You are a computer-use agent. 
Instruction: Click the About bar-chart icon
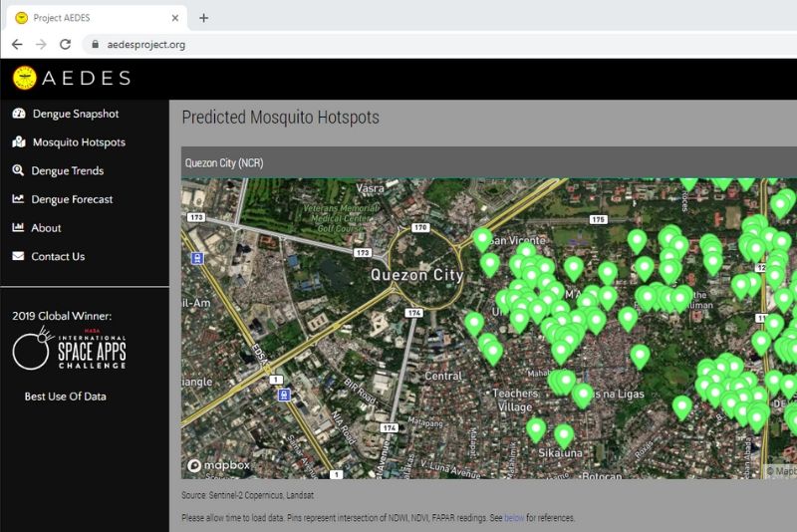(x=18, y=227)
